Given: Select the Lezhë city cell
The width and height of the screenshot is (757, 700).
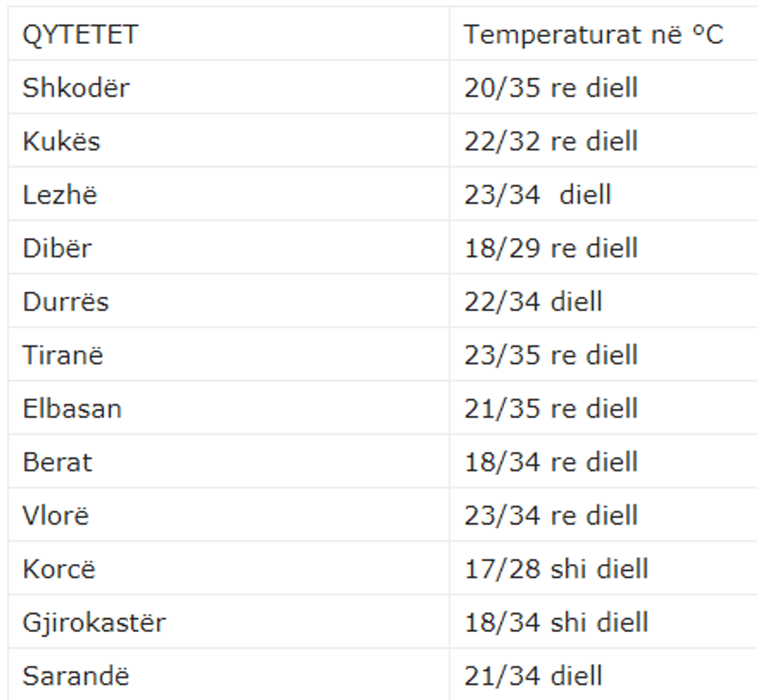Looking at the screenshot, I should coord(60,195).
